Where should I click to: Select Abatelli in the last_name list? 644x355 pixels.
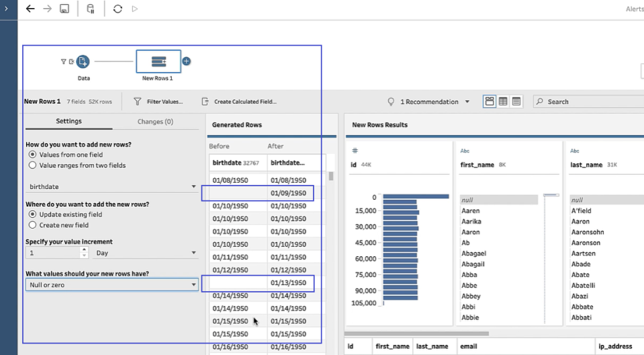[583, 286]
